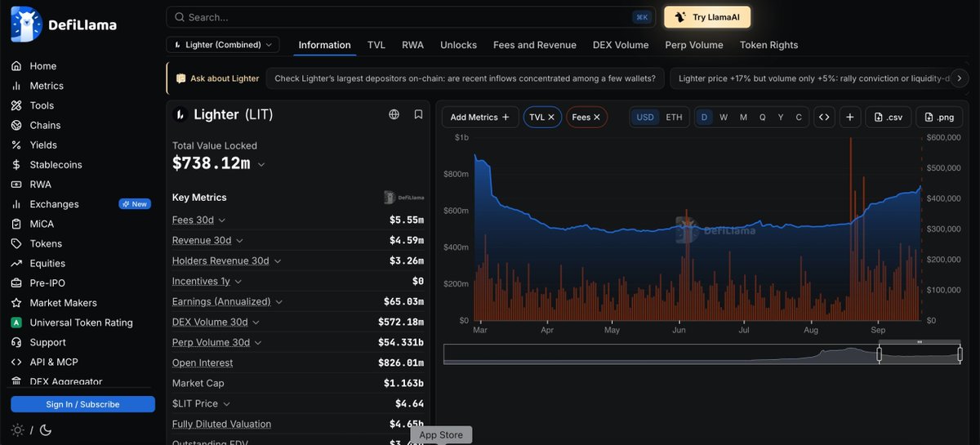Open the Chains sidebar icon
The width and height of the screenshot is (980, 445).
[16, 125]
